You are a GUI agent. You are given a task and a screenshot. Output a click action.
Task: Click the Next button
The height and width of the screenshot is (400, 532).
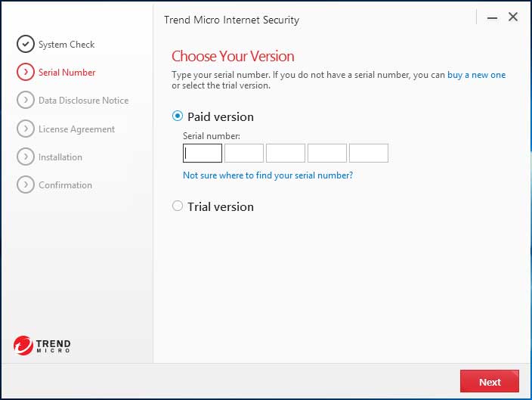click(490, 381)
